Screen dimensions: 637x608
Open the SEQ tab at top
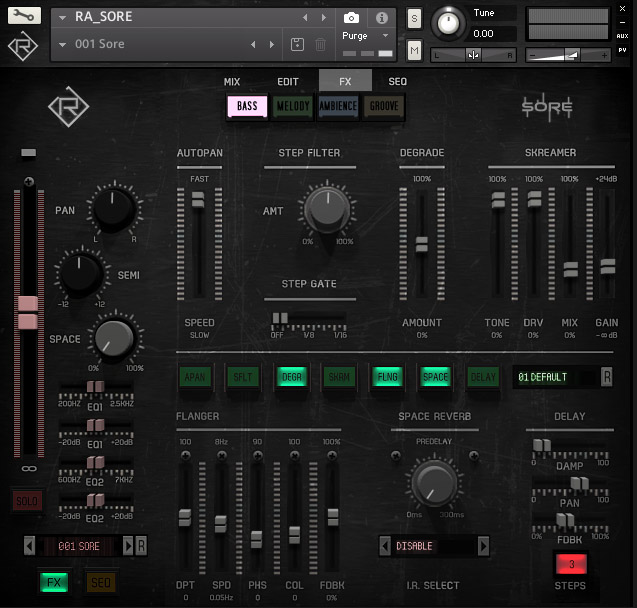point(397,81)
